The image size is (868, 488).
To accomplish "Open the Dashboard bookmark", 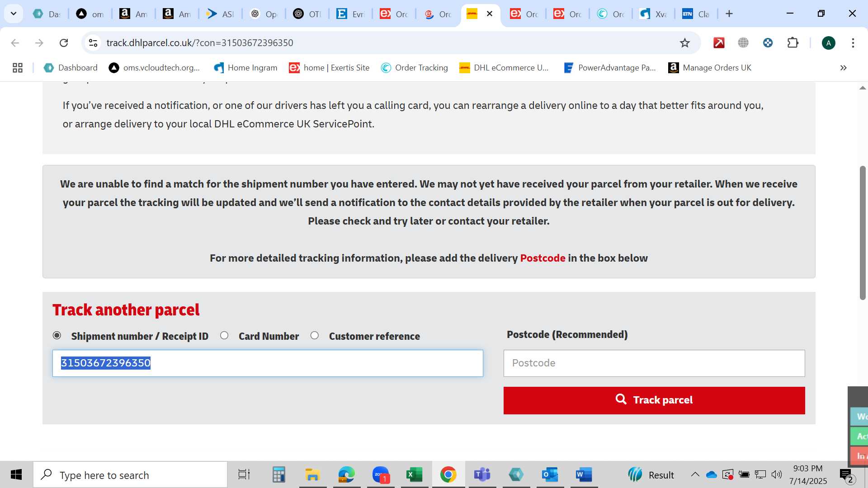I will coord(71,68).
